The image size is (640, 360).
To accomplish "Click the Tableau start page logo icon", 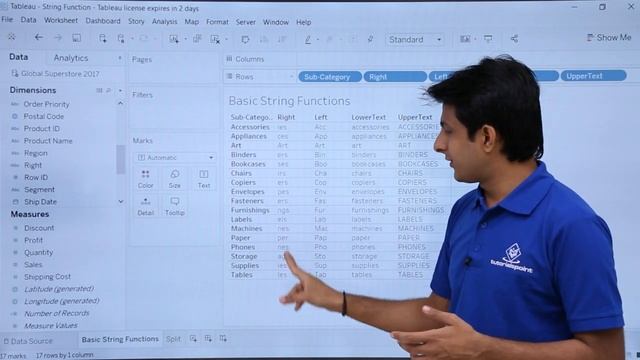I will click(11, 38).
